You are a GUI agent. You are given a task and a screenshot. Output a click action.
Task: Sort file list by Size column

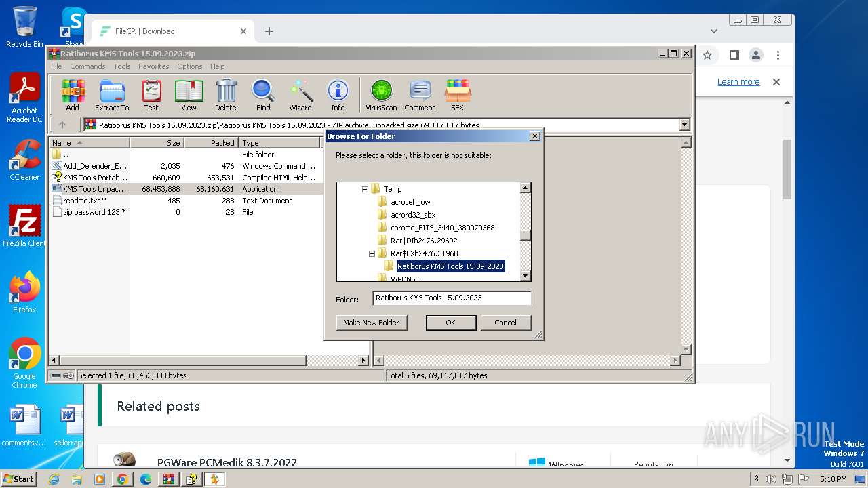tap(157, 143)
